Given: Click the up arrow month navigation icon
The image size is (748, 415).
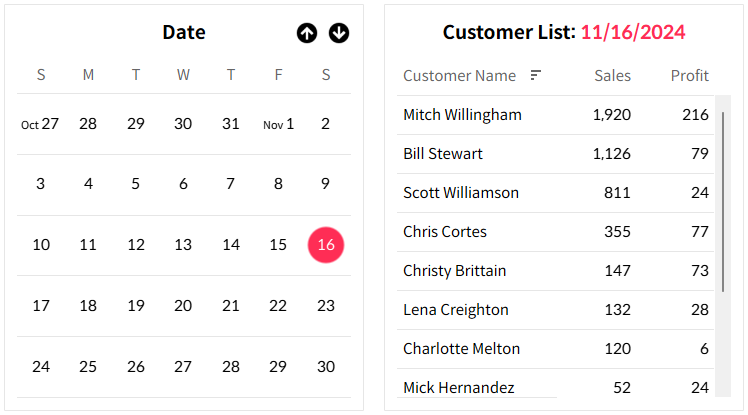Looking at the screenshot, I should coord(307,33).
